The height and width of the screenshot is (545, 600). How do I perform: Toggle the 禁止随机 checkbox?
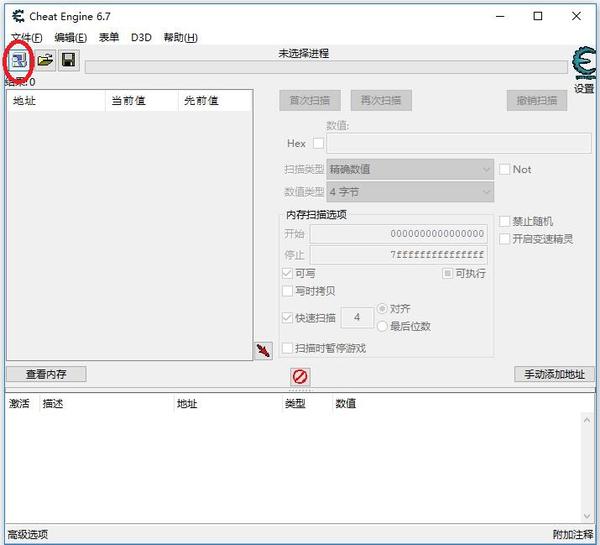[x=504, y=221]
